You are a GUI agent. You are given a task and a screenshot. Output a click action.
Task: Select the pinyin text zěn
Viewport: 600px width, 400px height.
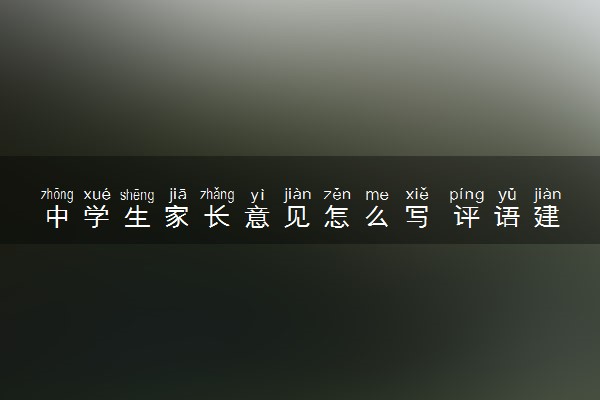pos(337,194)
